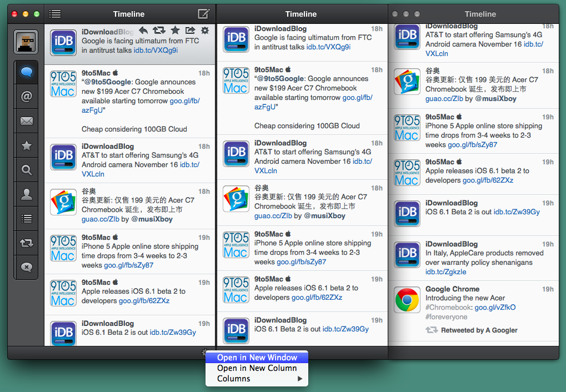Click #foreveryone hashtag in third window
The width and height of the screenshot is (566, 392).
coord(446,317)
